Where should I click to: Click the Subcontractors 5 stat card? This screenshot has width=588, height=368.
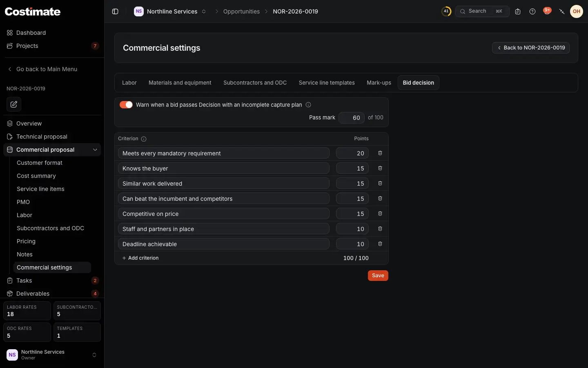pyautogui.click(x=77, y=311)
